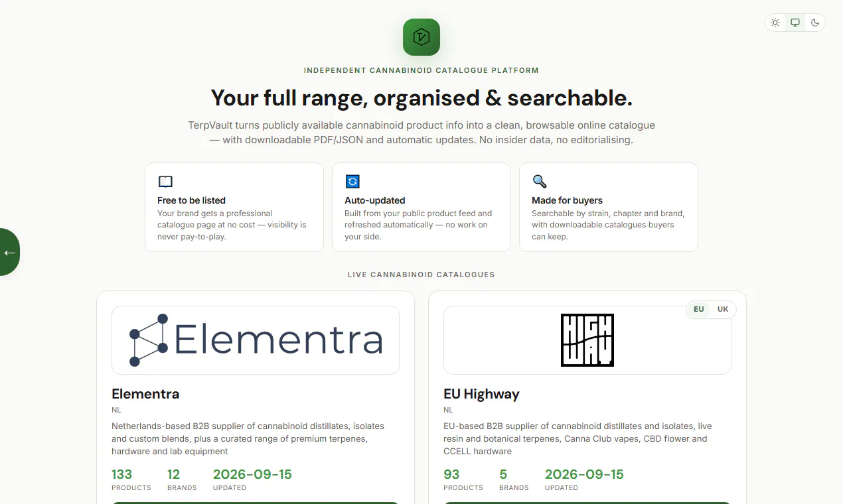Click EU Highway's 5 brands count
Viewport: 843px width, 504px height.
tap(503, 474)
